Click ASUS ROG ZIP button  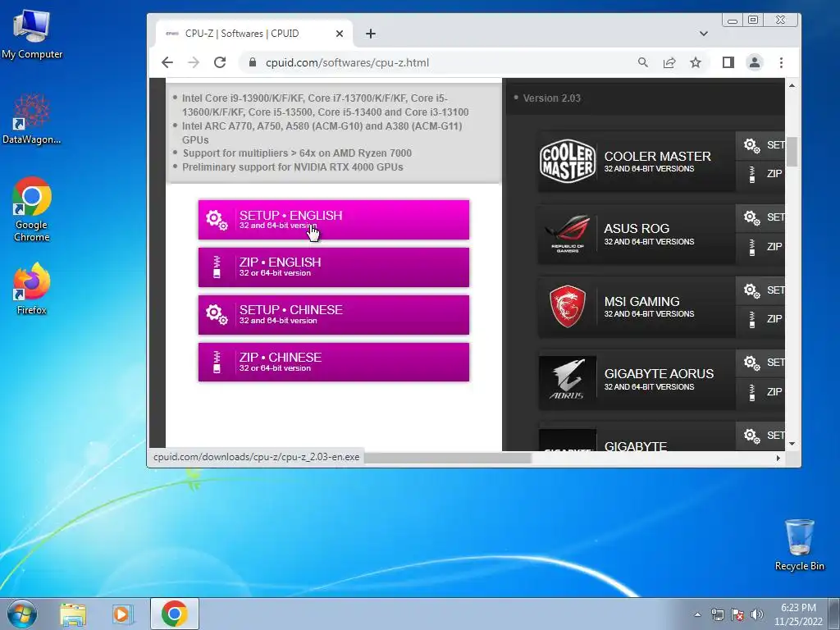coord(760,247)
